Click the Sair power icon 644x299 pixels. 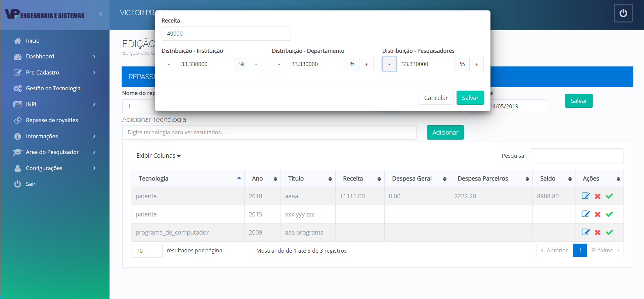(x=18, y=184)
